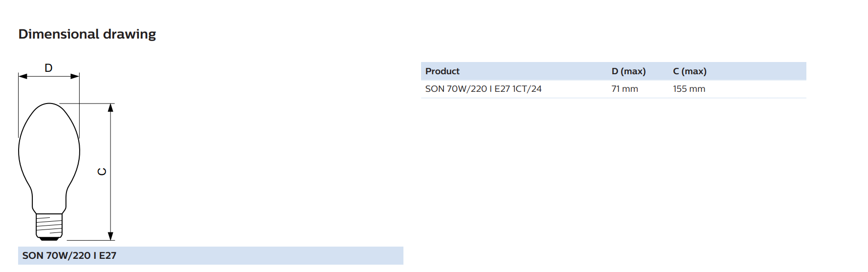Click the horizontal D dimension line
Image resolution: width=868 pixels, height=272 pixels.
pyautogui.click(x=49, y=76)
